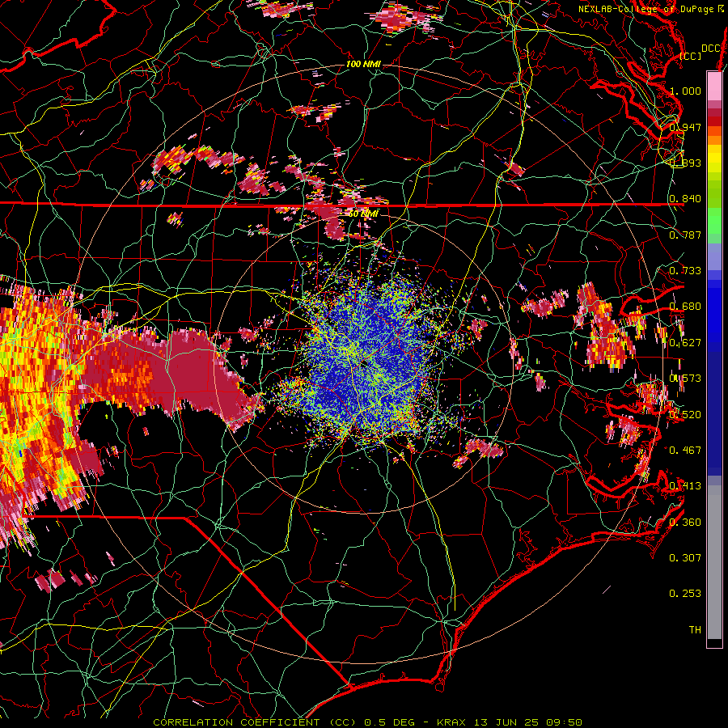Select the 0.627 color scale value
Image resolution: width=728 pixels, height=728 pixels.
pos(685,343)
